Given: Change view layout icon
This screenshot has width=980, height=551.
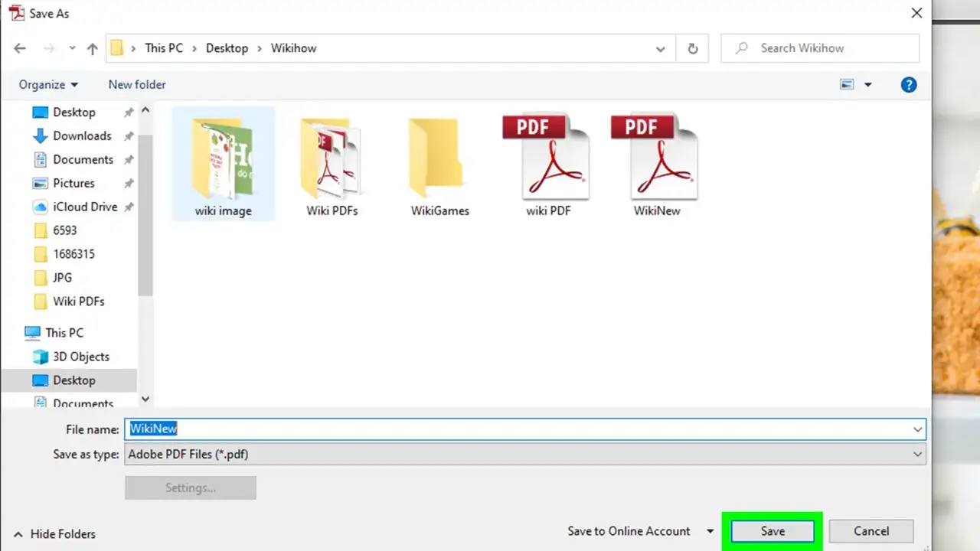Looking at the screenshot, I should (x=847, y=85).
